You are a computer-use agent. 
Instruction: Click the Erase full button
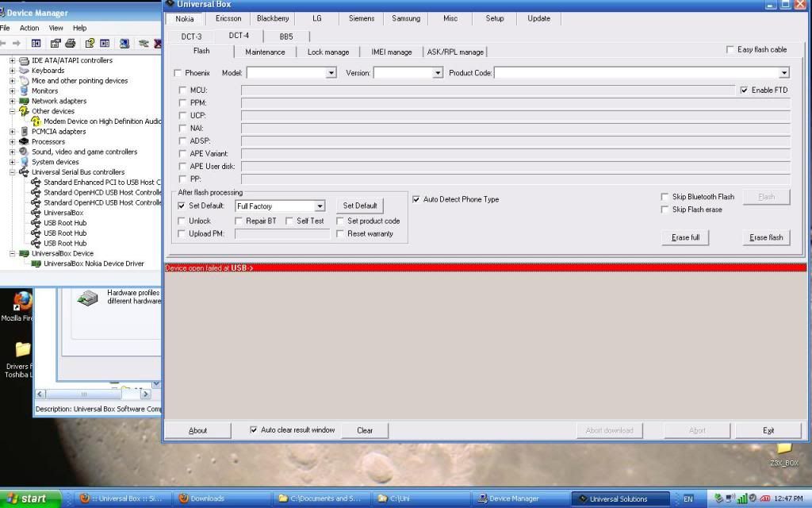(x=685, y=237)
